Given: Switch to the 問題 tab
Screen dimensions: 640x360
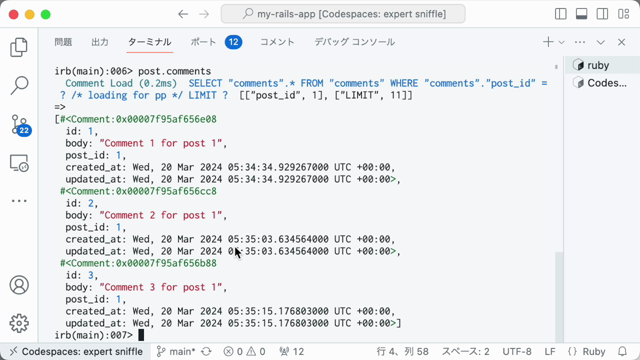Looking at the screenshot, I should [63, 42].
